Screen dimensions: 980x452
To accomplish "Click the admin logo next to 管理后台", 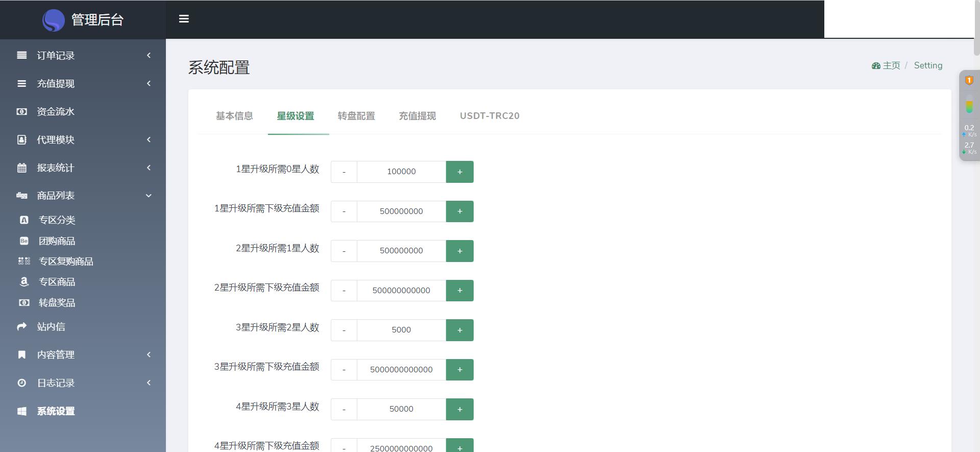I will coord(54,20).
